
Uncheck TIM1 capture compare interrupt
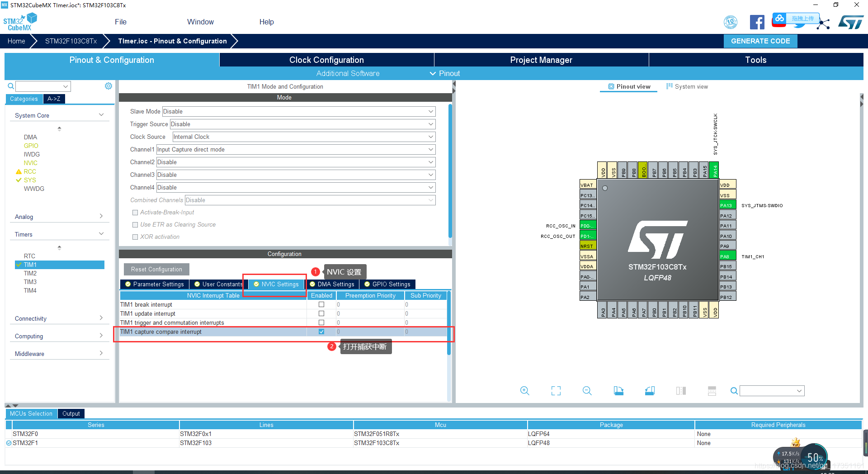(321, 332)
